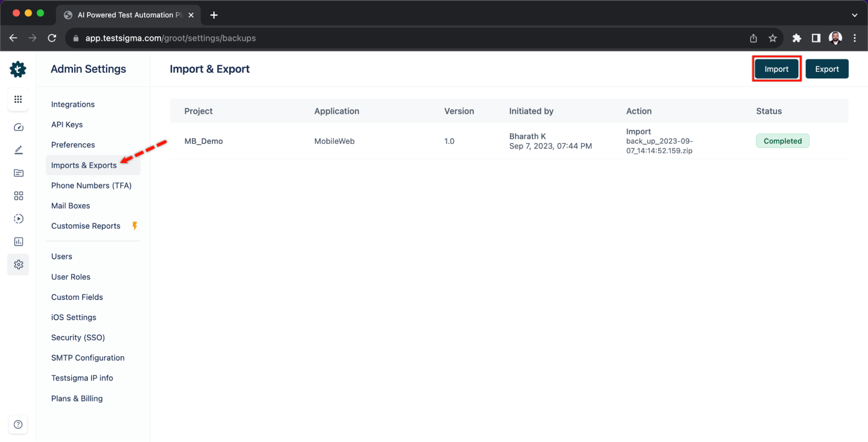Image resolution: width=868 pixels, height=442 pixels.
Task: Close the AI Powered Test Automation tab
Action: point(191,15)
